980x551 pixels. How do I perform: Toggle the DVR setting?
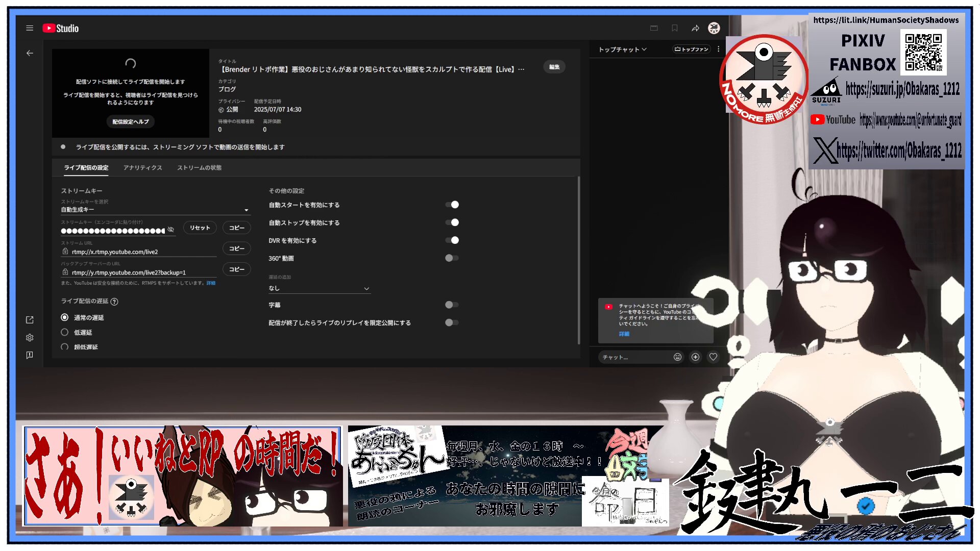(452, 240)
